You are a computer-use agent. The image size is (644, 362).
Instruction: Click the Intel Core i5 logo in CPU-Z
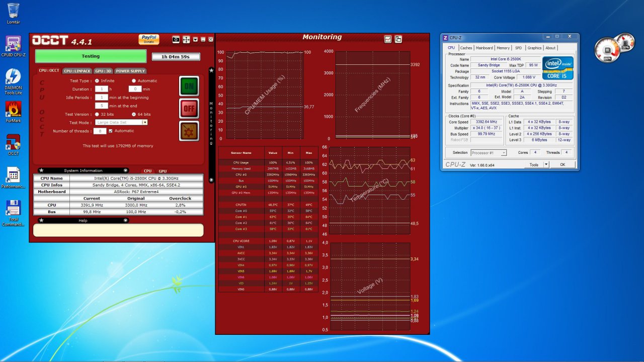[x=557, y=68]
